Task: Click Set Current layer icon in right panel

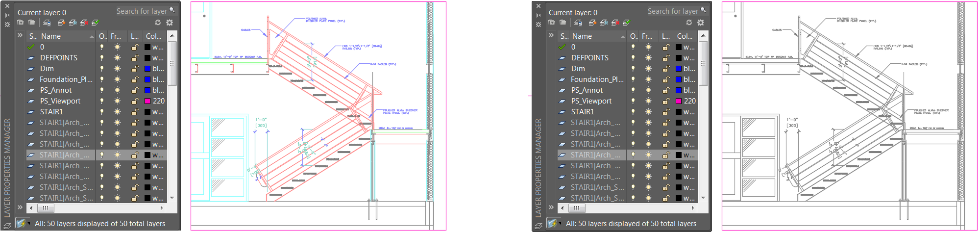Action: point(627,23)
